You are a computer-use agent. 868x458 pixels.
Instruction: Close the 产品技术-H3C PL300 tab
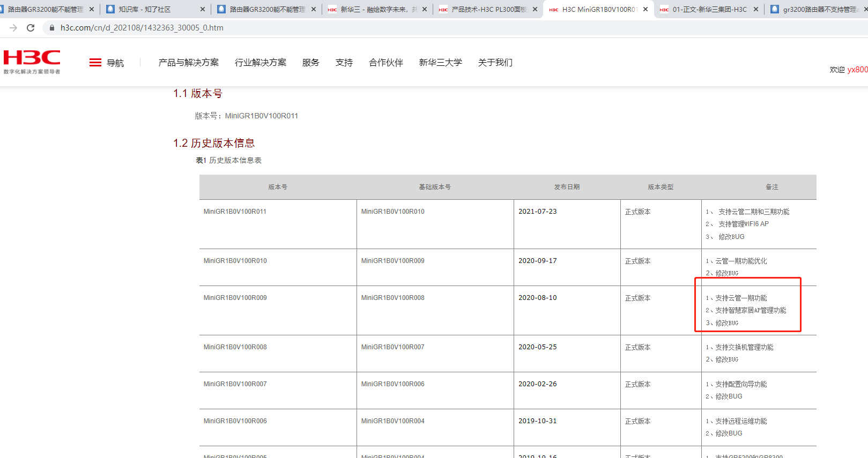point(535,9)
